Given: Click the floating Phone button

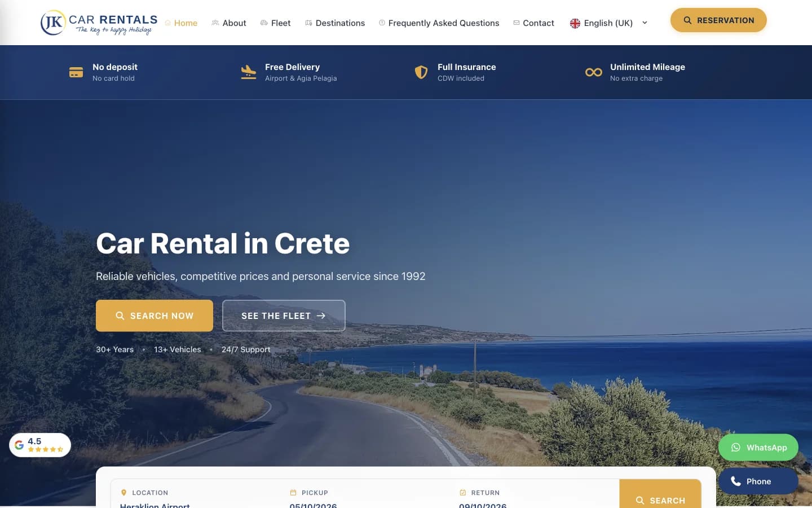Looking at the screenshot, I should tap(758, 481).
